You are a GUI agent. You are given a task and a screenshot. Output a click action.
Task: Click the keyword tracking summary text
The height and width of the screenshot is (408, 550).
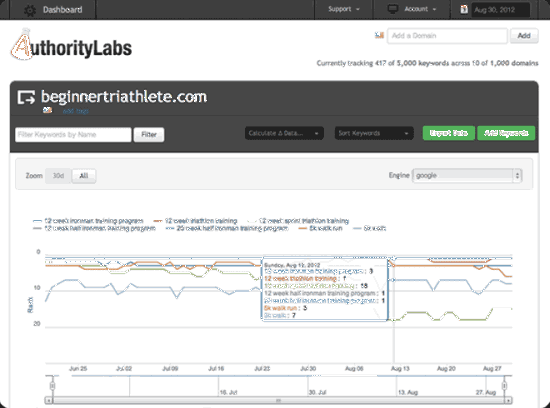click(427, 63)
